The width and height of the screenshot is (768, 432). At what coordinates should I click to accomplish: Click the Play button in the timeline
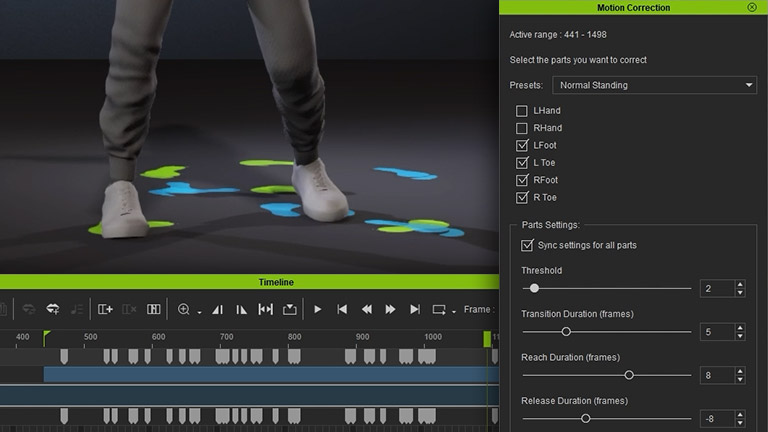coord(318,310)
